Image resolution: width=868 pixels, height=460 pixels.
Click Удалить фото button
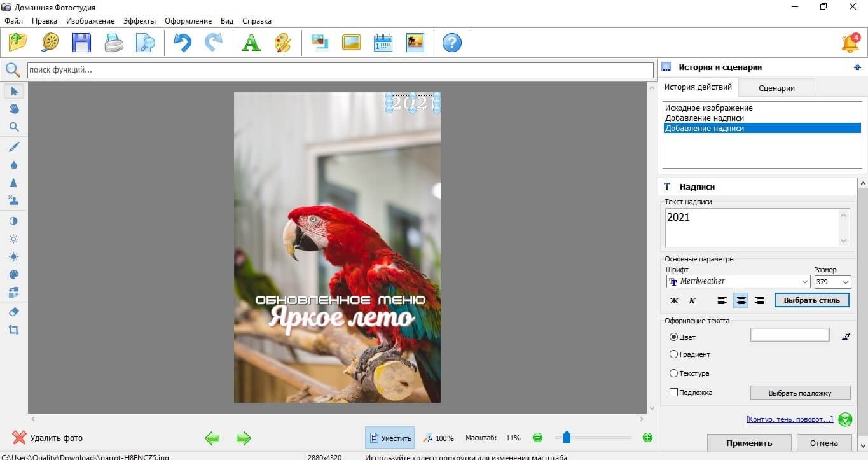pyautogui.click(x=48, y=438)
